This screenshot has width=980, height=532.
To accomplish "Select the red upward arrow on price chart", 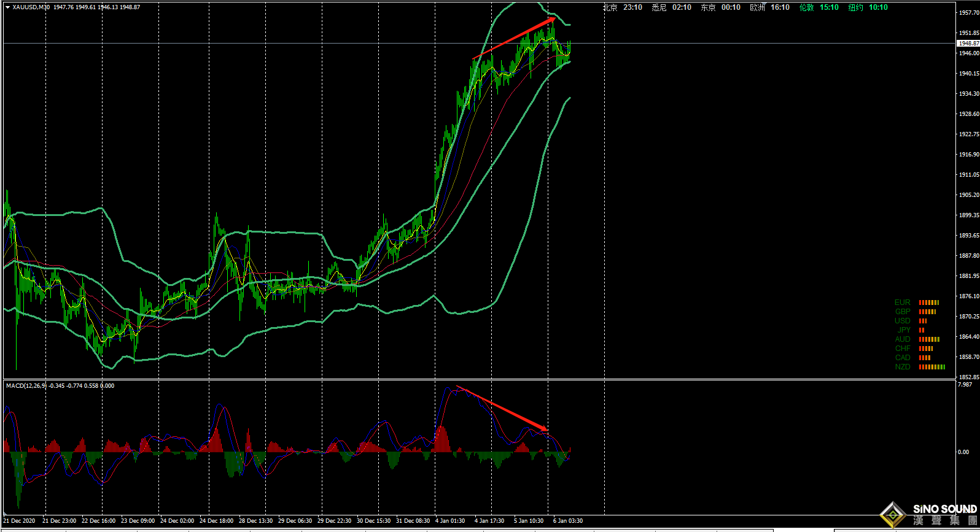I will [514, 39].
